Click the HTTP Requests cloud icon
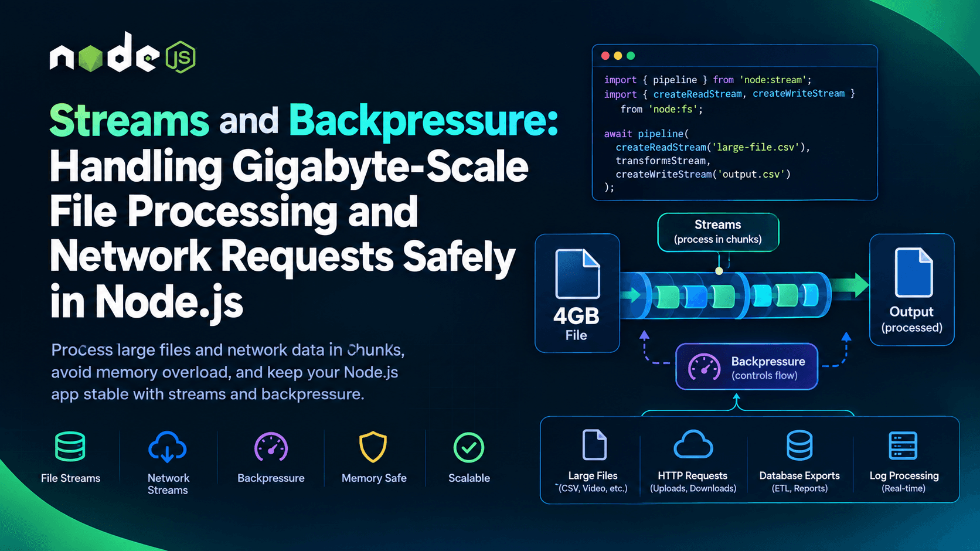 point(693,444)
